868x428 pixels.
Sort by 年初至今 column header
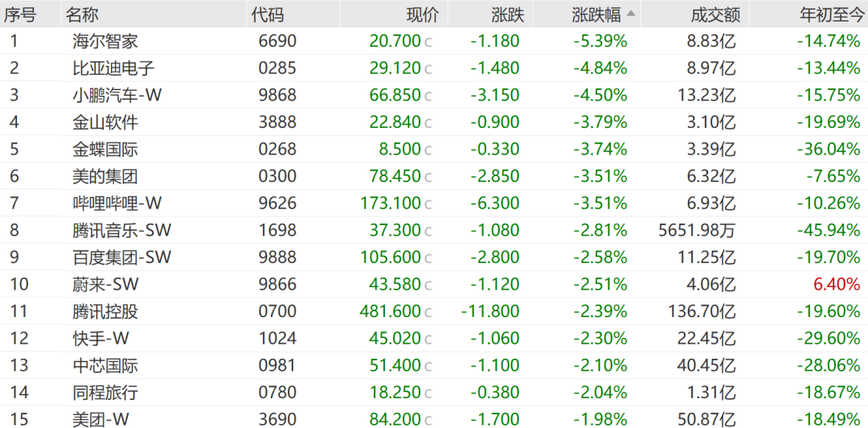(x=829, y=14)
